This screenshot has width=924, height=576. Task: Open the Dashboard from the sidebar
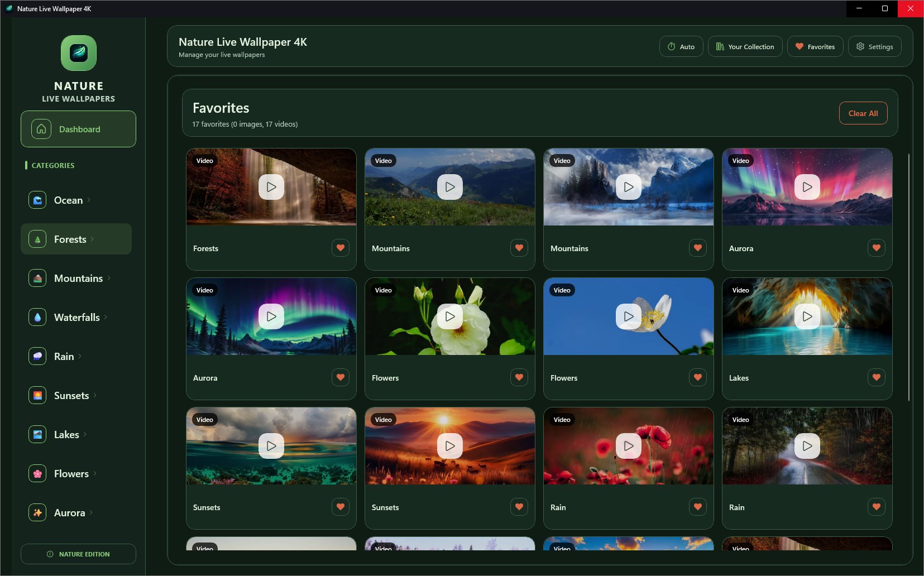coord(78,129)
